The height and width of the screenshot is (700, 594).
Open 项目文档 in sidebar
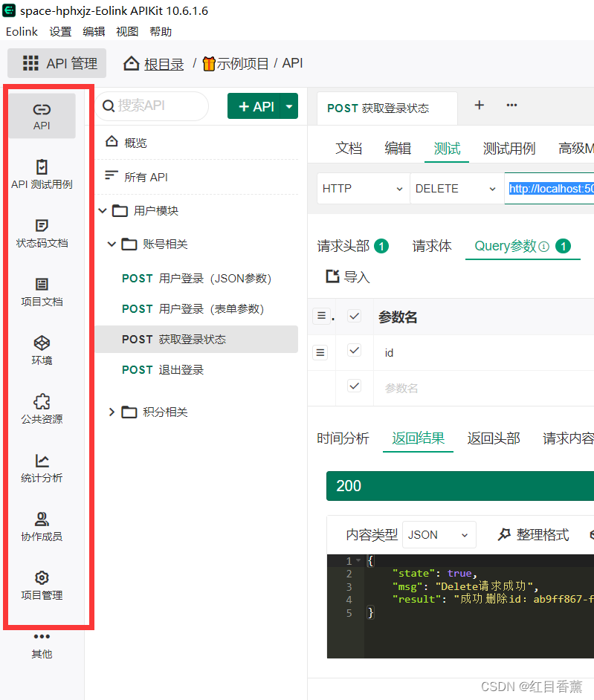click(x=42, y=292)
